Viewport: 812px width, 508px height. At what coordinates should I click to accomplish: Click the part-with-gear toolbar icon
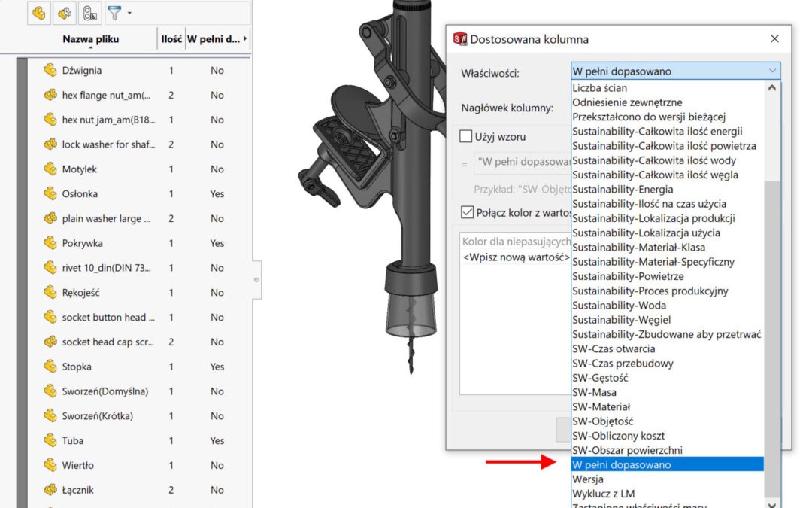[65, 13]
